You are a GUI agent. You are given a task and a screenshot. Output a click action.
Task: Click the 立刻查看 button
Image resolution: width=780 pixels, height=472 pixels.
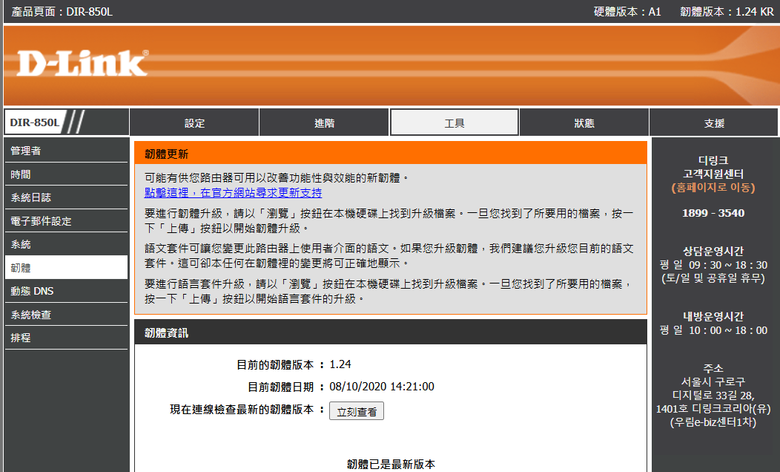coord(356,411)
